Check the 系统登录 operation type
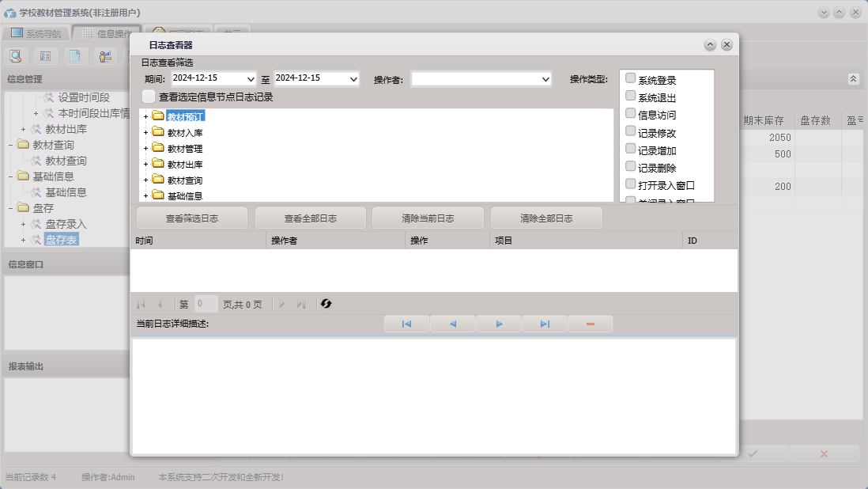 tap(630, 78)
